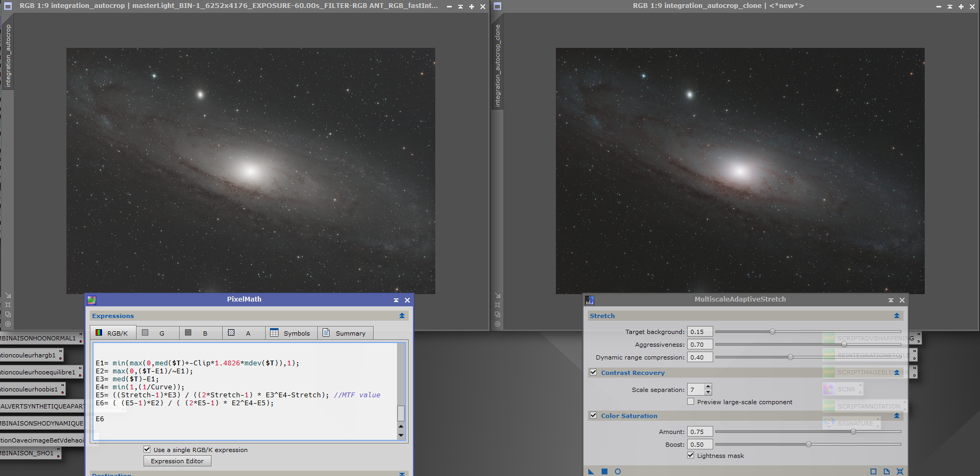Click the New Instance triangle in MultiscaleAdaptiveStretch
This screenshot has width=980, height=476.
tap(591, 472)
